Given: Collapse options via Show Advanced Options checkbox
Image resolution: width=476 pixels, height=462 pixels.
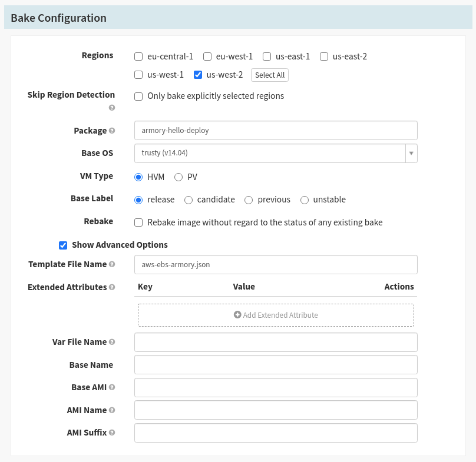Looking at the screenshot, I should tap(63, 245).
